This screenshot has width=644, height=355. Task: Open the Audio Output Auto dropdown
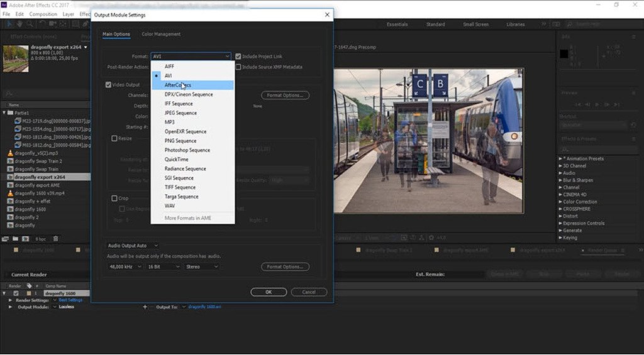[132, 246]
